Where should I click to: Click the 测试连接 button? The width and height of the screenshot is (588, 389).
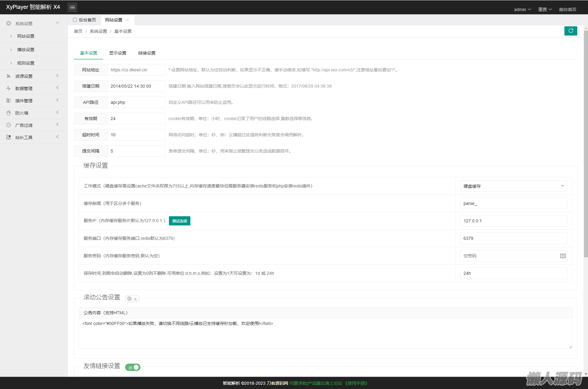point(180,221)
